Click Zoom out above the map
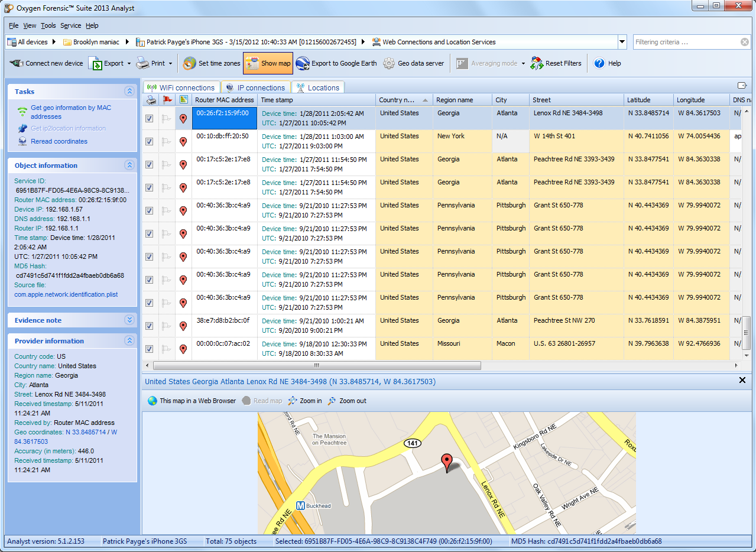The width and height of the screenshot is (756, 552). (347, 401)
